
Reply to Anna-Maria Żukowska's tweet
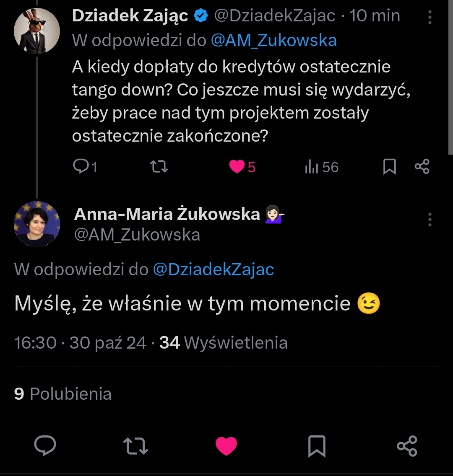coord(45,445)
